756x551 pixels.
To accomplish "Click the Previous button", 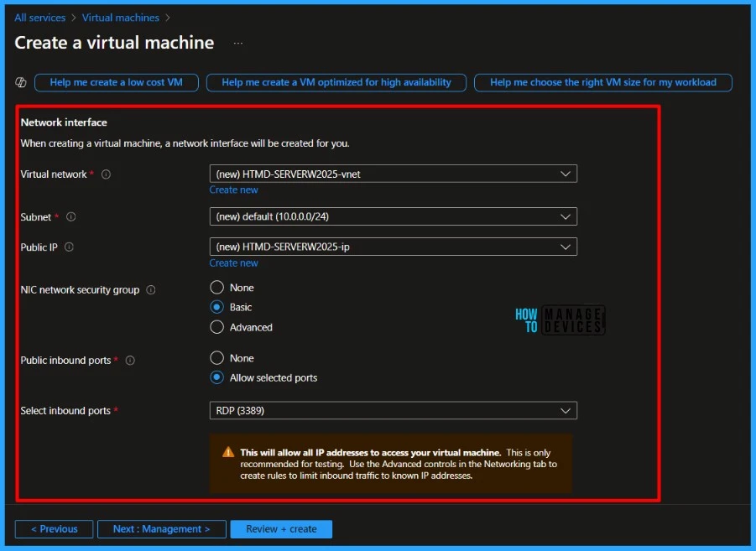I will coord(54,529).
